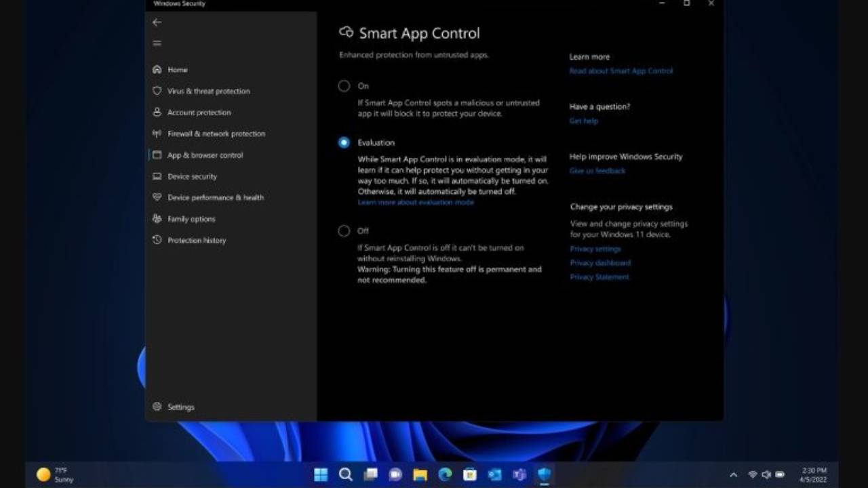
Task: Go back using the back arrow
Action: (157, 22)
